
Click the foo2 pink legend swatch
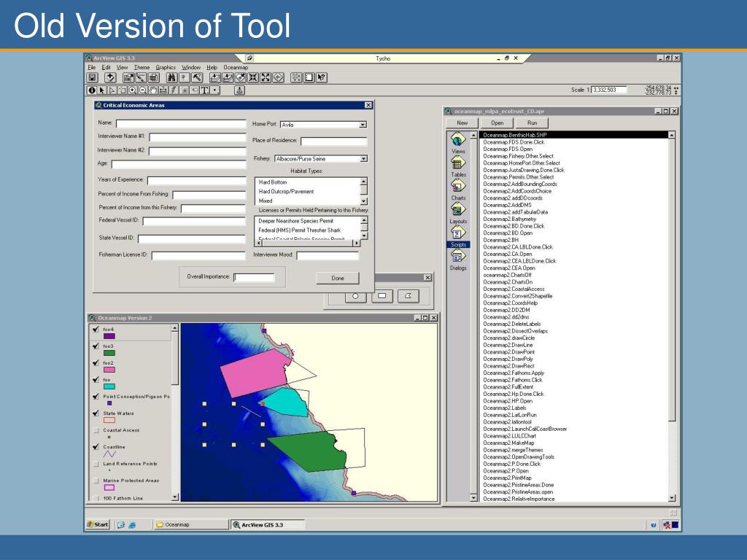[109, 370]
